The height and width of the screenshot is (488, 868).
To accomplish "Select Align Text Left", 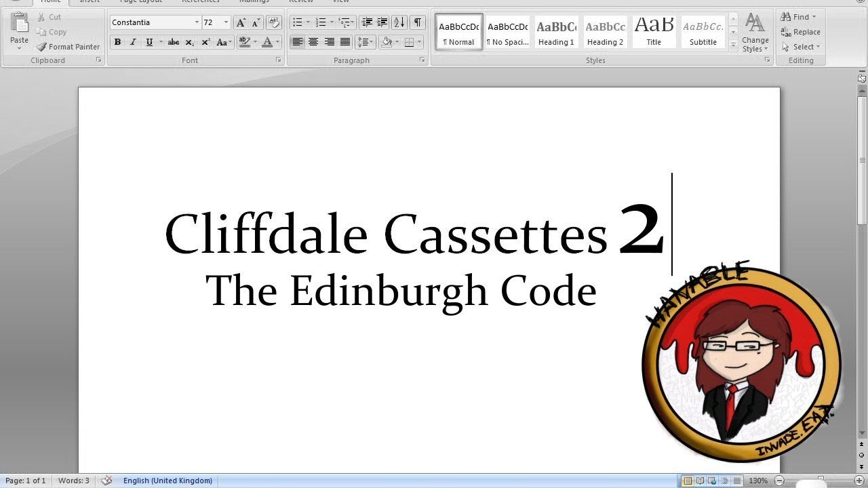I will [298, 42].
